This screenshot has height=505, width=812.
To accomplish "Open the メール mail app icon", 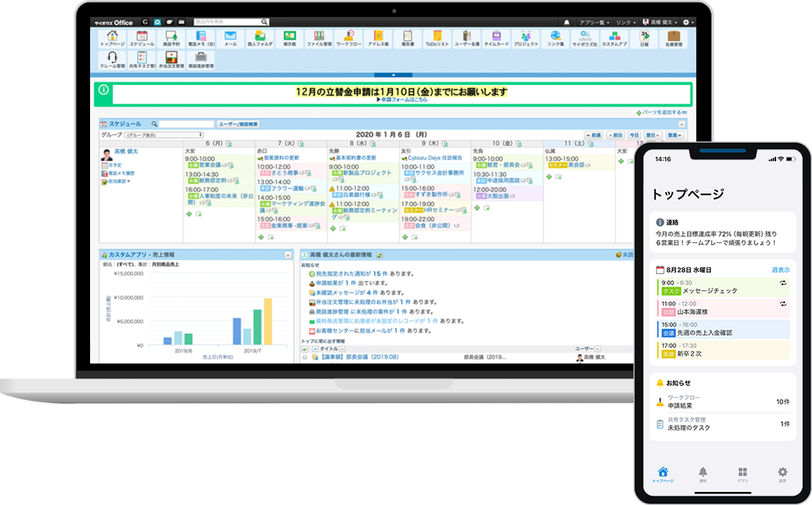I will click(x=231, y=39).
